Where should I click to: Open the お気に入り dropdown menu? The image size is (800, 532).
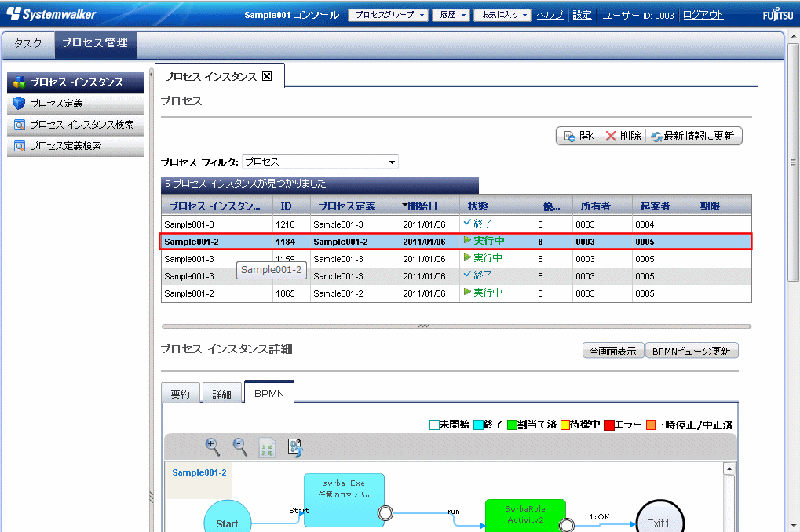click(502, 15)
